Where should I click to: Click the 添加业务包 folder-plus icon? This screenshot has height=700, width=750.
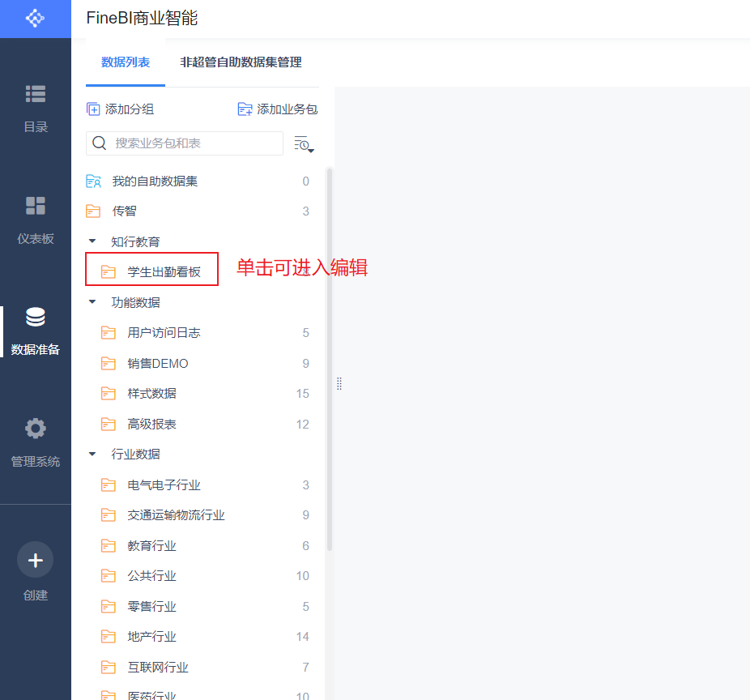pos(245,109)
